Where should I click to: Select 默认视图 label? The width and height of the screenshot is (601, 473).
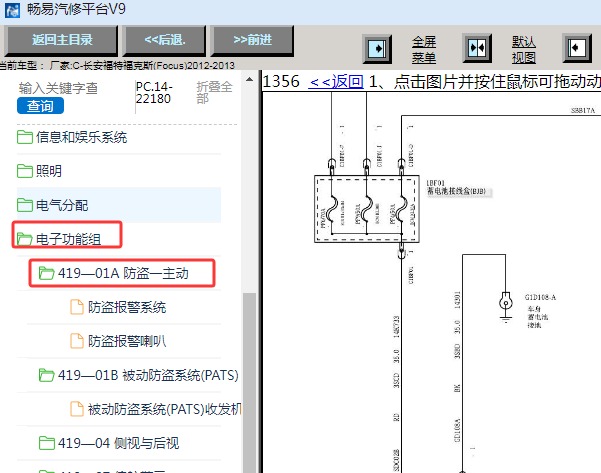click(524, 50)
